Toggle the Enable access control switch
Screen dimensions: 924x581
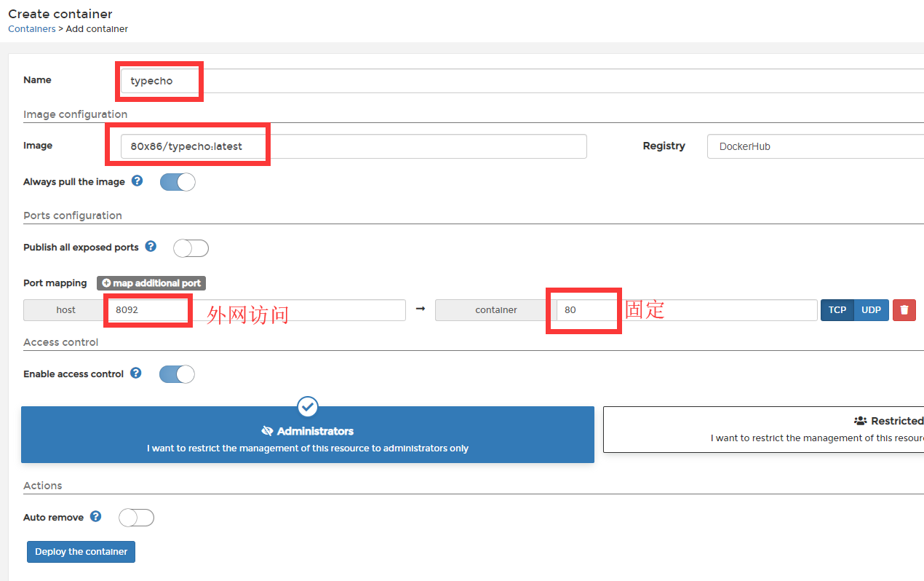[x=177, y=374]
